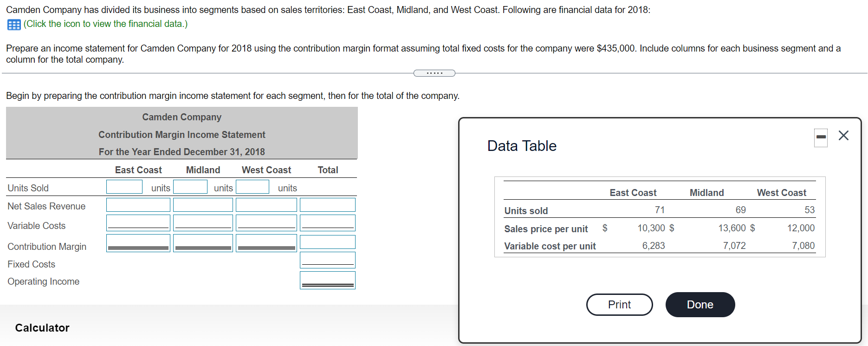Image resolution: width=868 pixels, height=346 pixels.
Task: Click 'Units Sold' label in income statement
Action: [28, 188]
